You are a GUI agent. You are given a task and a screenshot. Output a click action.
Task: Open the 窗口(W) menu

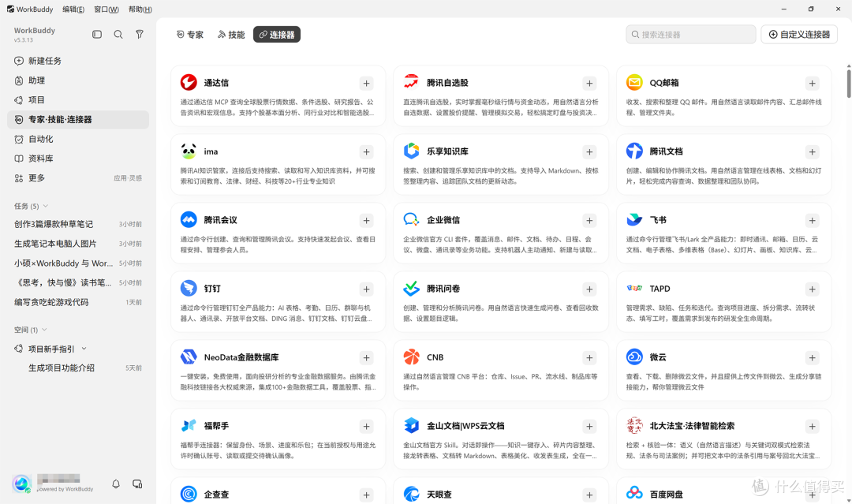(x=106, y=9)
